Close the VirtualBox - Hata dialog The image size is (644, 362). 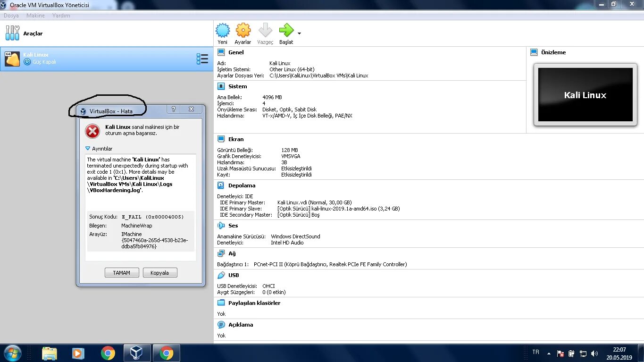coord(191,109)
